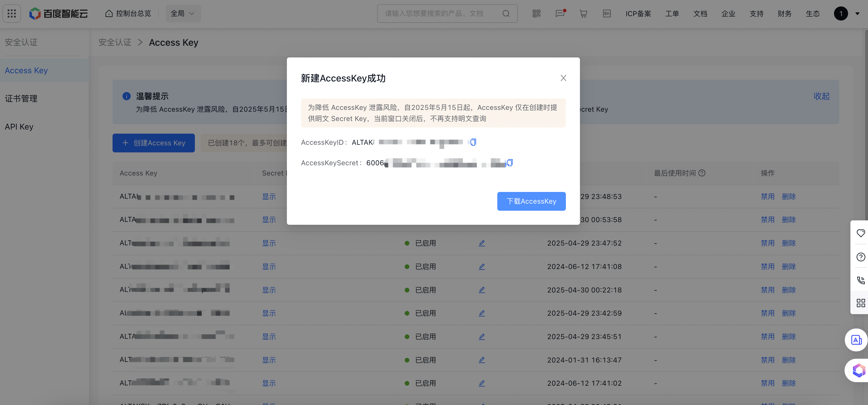
Task: Open 企业 menu
Action: pyautogui.click(x=728, y=13)
